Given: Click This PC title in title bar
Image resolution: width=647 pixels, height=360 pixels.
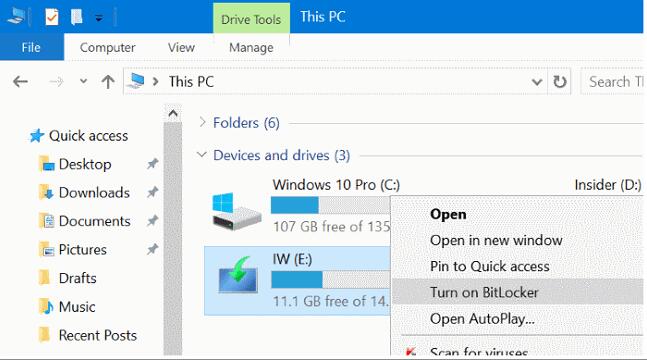Looking at the screenshot, I should [323, 17].
